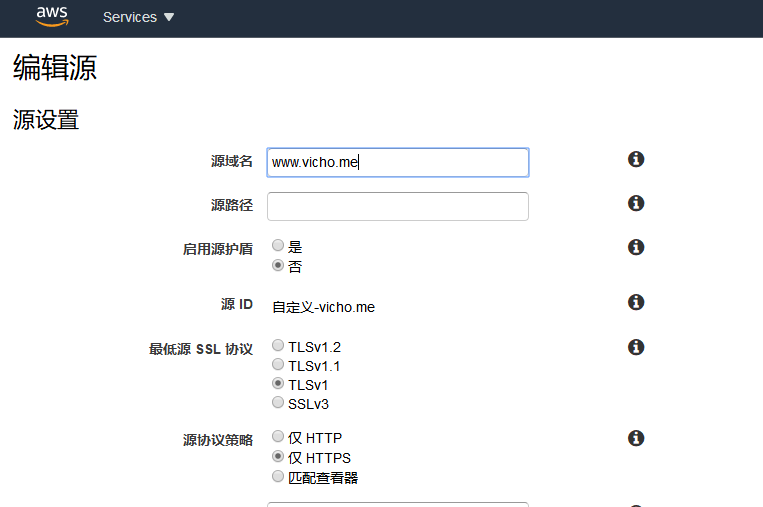Click the 源域名 text field
The width and height of the screenshot is (763, 507).
[x=397, y=162]
